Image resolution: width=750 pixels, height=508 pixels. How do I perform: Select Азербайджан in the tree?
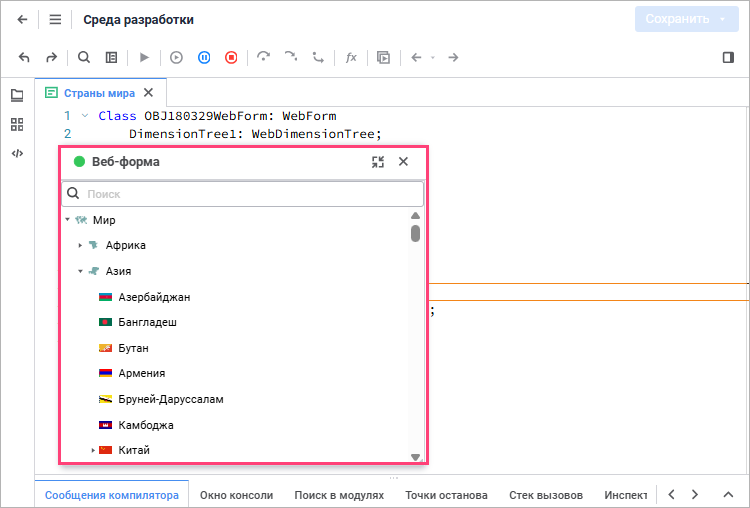(x=154, y=297)
